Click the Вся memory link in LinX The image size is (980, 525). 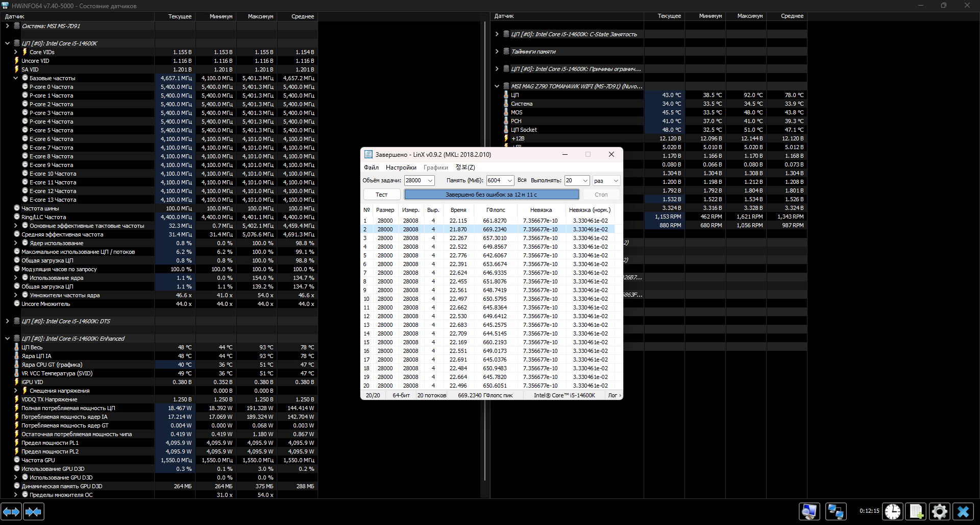[x=522, y=180]
